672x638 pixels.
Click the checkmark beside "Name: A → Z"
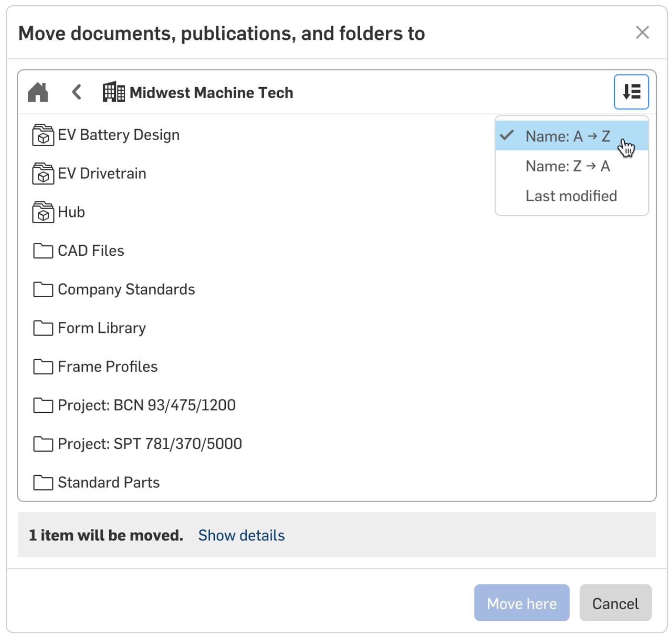pos(506,136)
